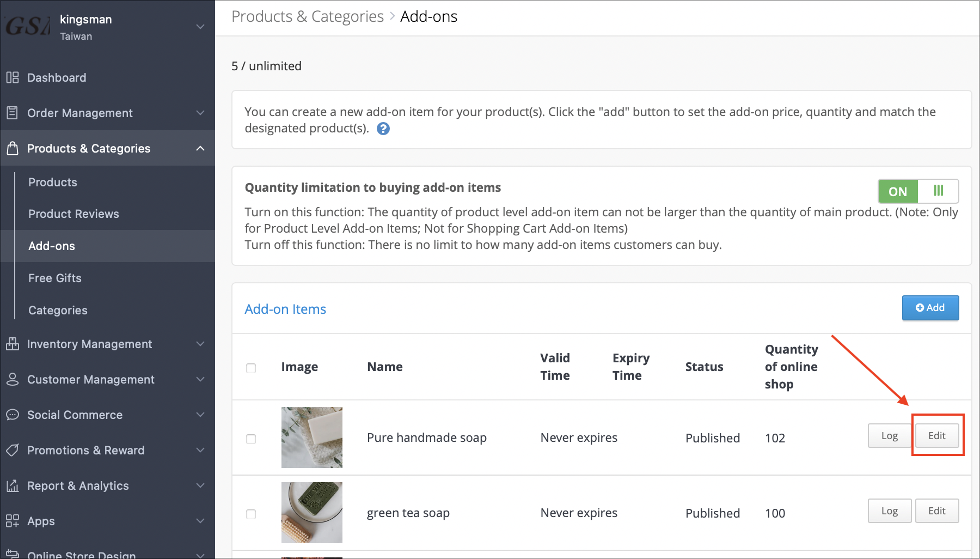Click the green tea soap product thumbnail
The width and height of the screenshot is (980, 559).
point(311,512)
